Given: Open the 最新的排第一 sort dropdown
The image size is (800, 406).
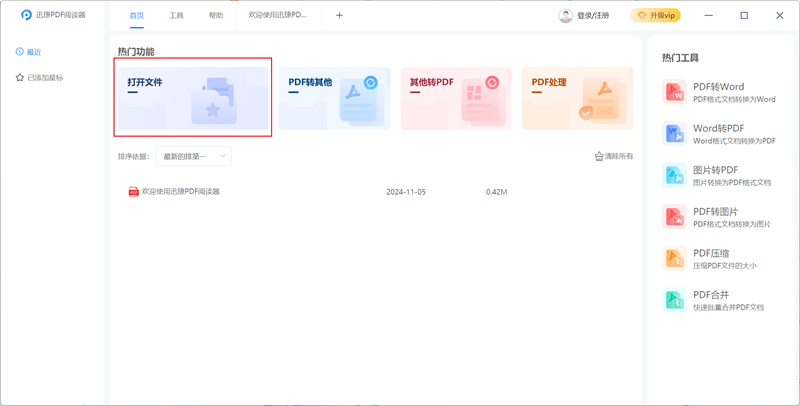Looking at the screenshot, I should (x=193, y=156).
